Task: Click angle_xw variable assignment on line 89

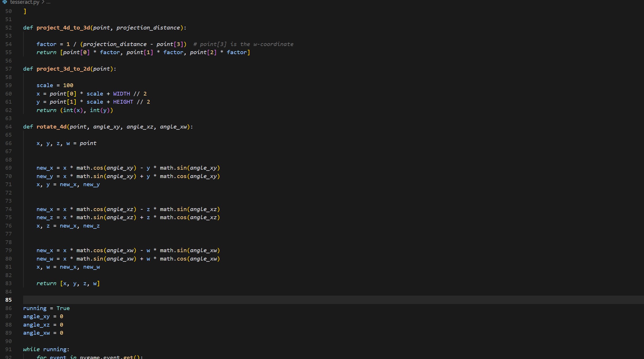Action: point(36,333)
